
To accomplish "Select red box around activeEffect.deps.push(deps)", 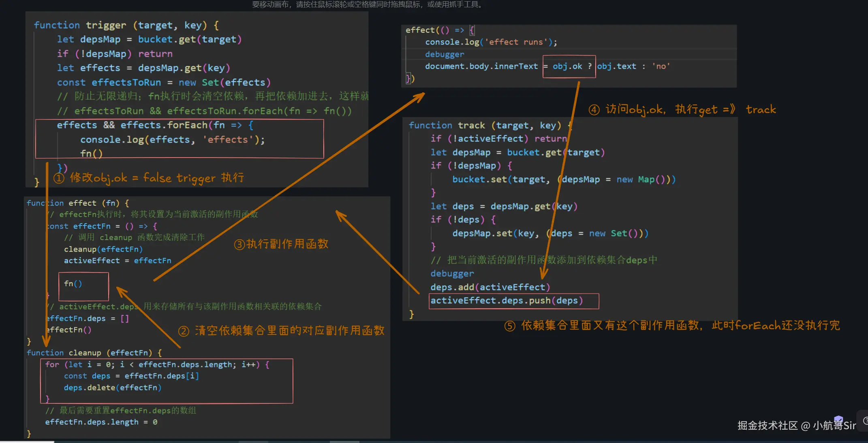I will [x=513, y=301].
